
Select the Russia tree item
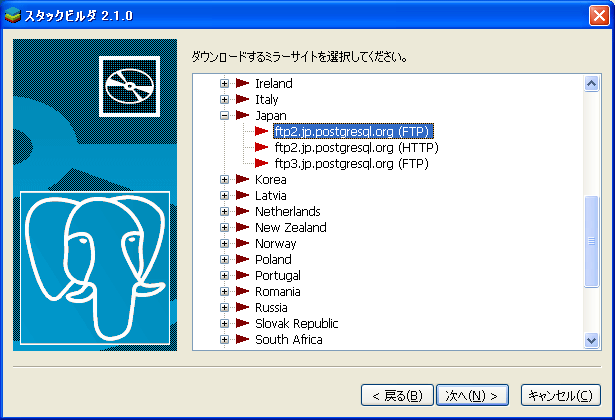[x=271, y=307]
